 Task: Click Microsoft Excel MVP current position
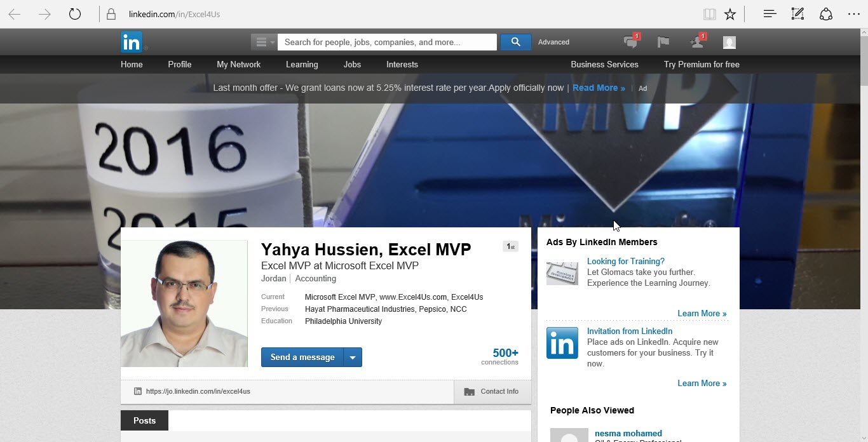pyautogui.click(x=340, y=297)
